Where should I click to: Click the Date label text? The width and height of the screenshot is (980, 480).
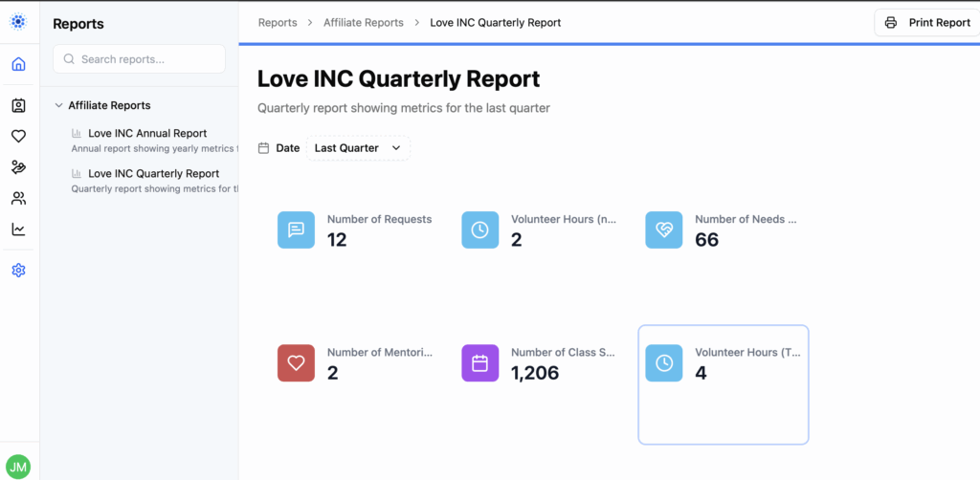click(288, 148)
